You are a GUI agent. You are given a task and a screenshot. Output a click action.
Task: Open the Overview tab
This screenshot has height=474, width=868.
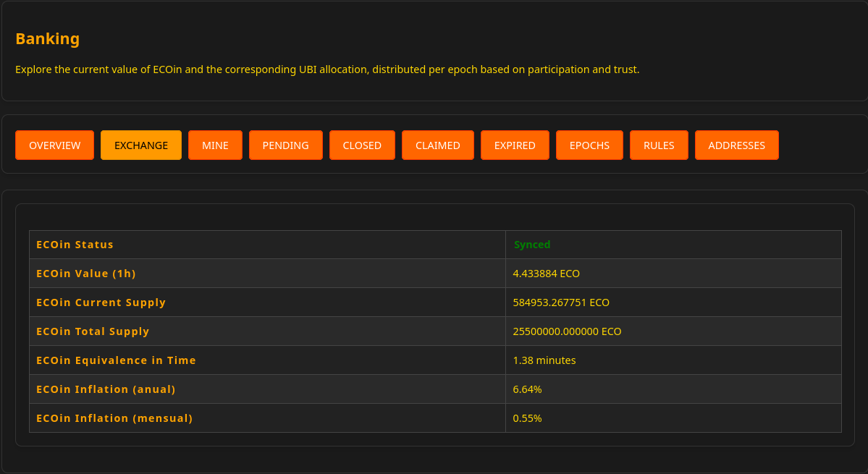(x=54, y=145)
